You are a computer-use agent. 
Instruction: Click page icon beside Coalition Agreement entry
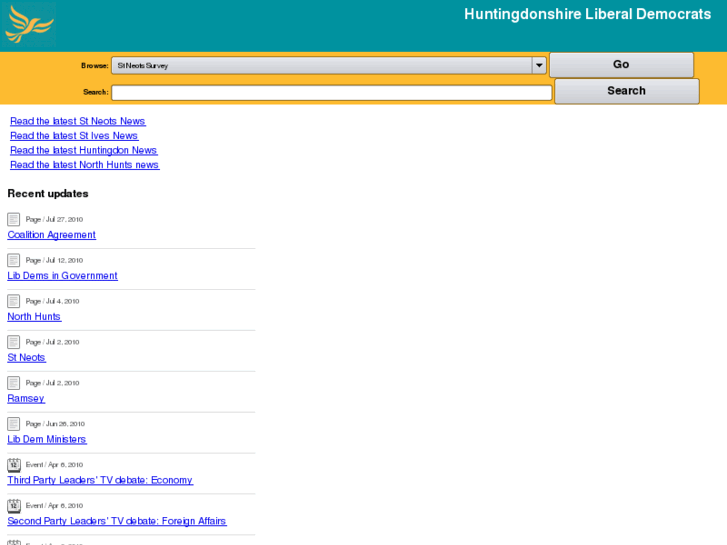[13, 219]
